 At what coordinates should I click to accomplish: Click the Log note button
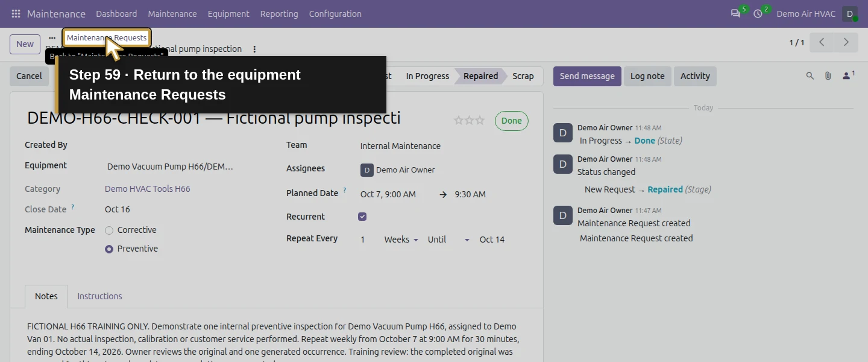click(x=647, y=76)
